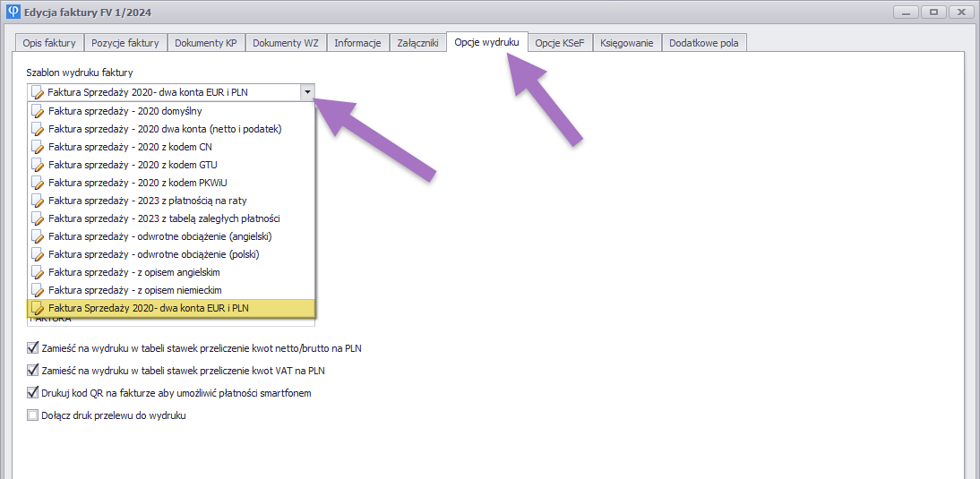The height and width of the screenshot is (479, 980).
Task: Click the icon beside '2020 z kodem GTU'
Action: click(38, 165)
